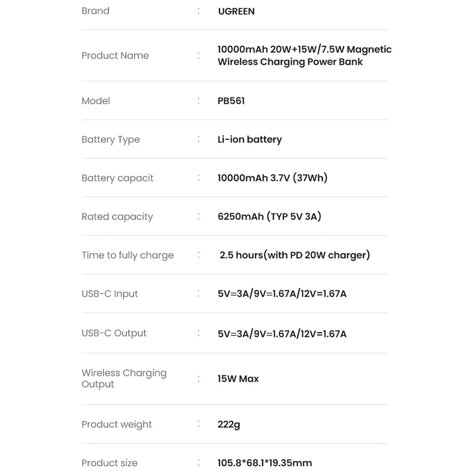Click the Li-ion battery value

point(249,139)
